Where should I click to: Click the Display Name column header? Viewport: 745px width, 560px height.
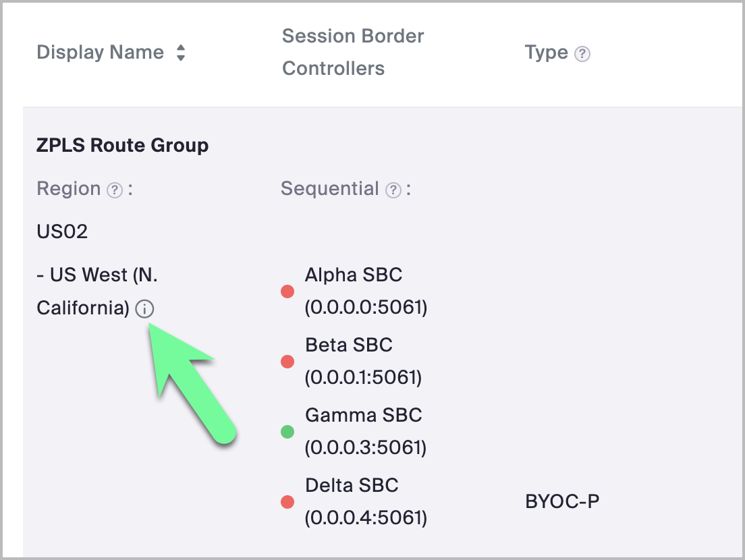pyautogui.click(x=100, y=53)
